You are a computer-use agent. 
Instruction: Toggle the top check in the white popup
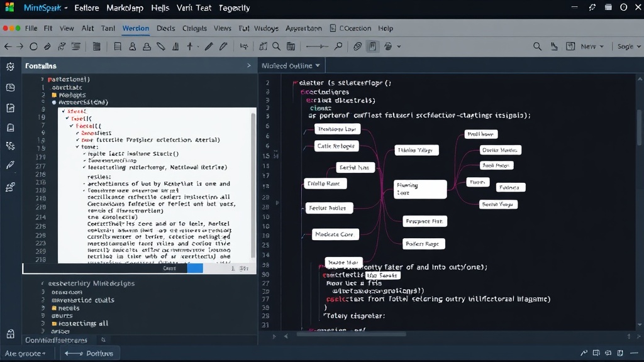click(64, 111)
